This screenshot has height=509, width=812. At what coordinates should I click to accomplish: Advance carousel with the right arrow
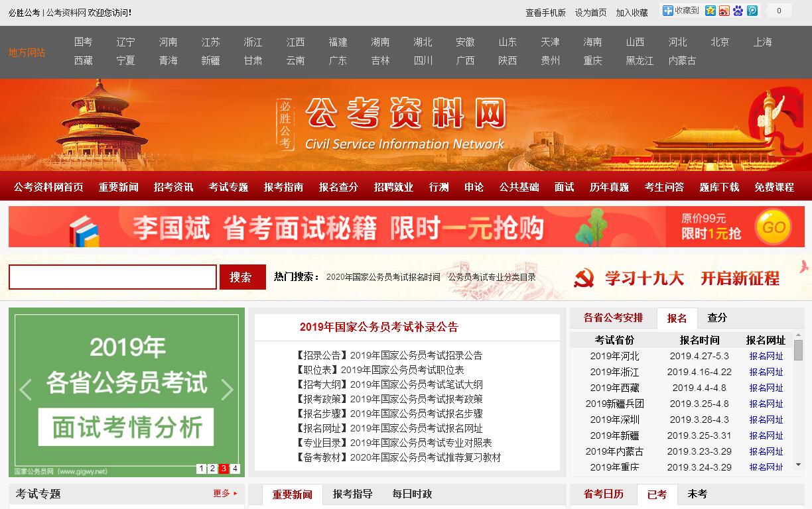[x=227, y=390]
